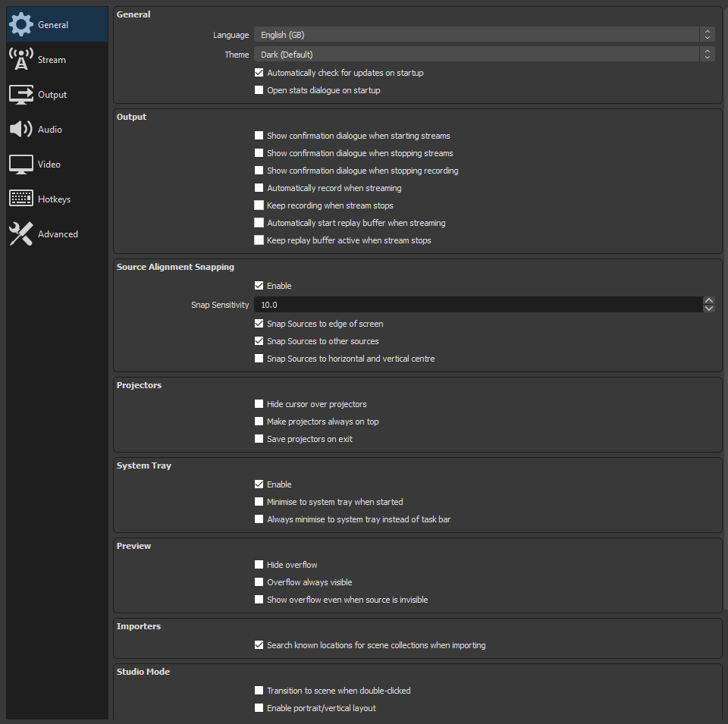Open Audio settings via speaker icon
Viewport: 728px width, 724px height.
[x=21, y=129]
